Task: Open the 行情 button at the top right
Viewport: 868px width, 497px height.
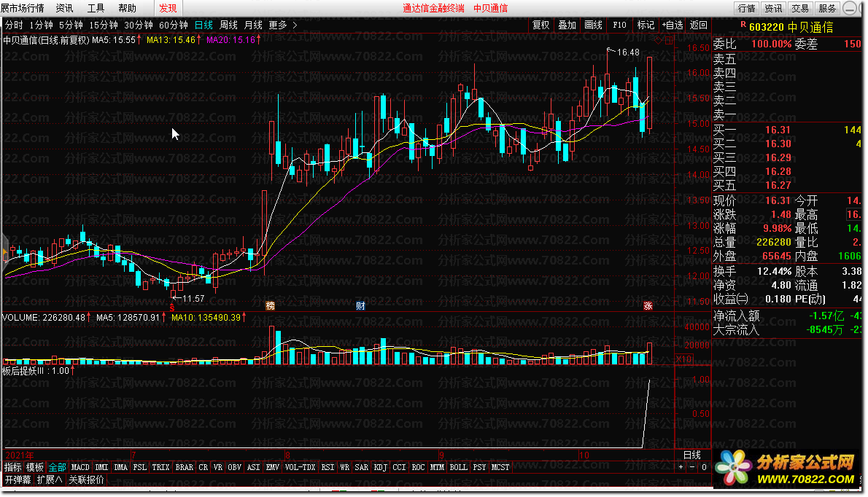Action: 747,8
